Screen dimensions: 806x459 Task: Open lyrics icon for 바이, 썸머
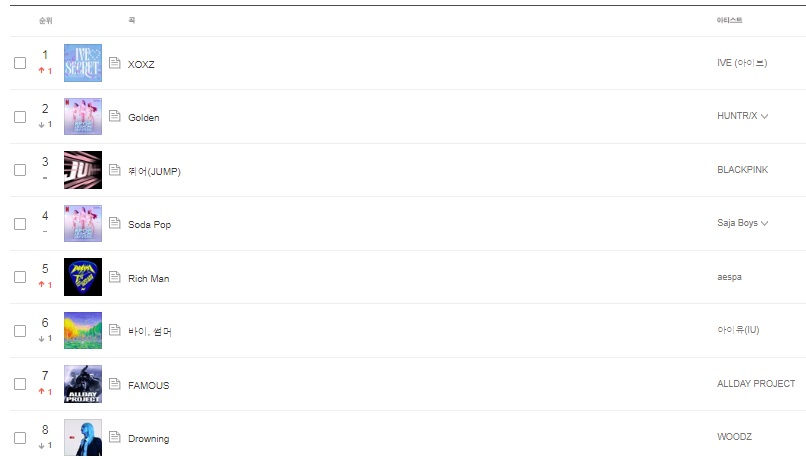pyautogui.click(x=115, y=330)
